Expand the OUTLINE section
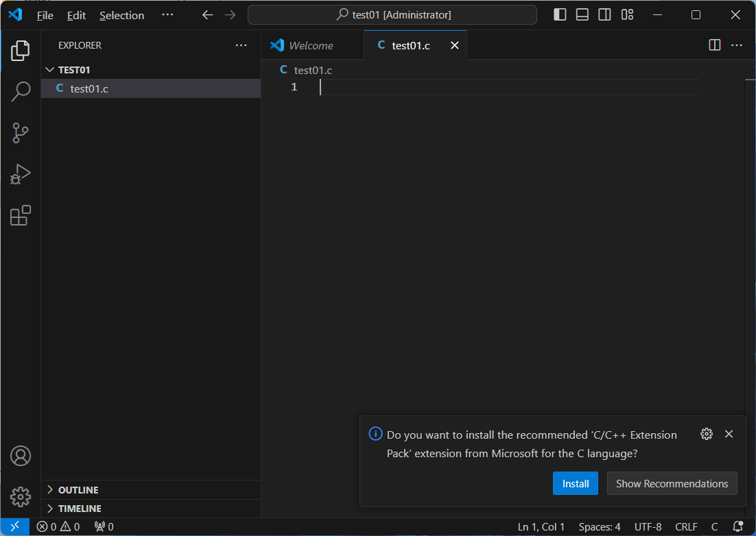Viewport: 756px width, 536px height. [x=151, y=490]
